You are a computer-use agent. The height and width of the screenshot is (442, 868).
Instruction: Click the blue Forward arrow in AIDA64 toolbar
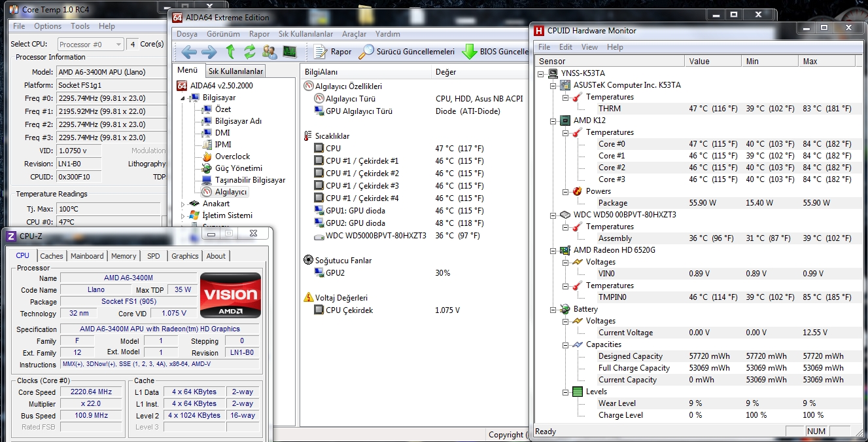click(209, 52)
